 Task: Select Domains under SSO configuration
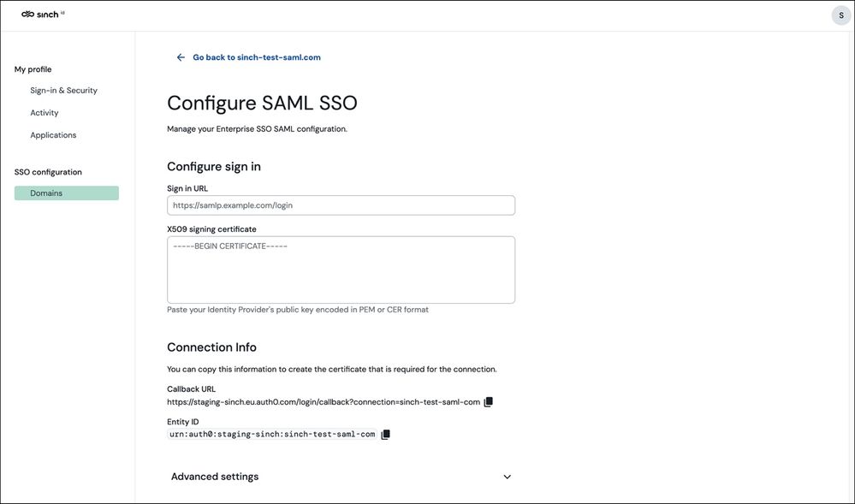[67, 193]
